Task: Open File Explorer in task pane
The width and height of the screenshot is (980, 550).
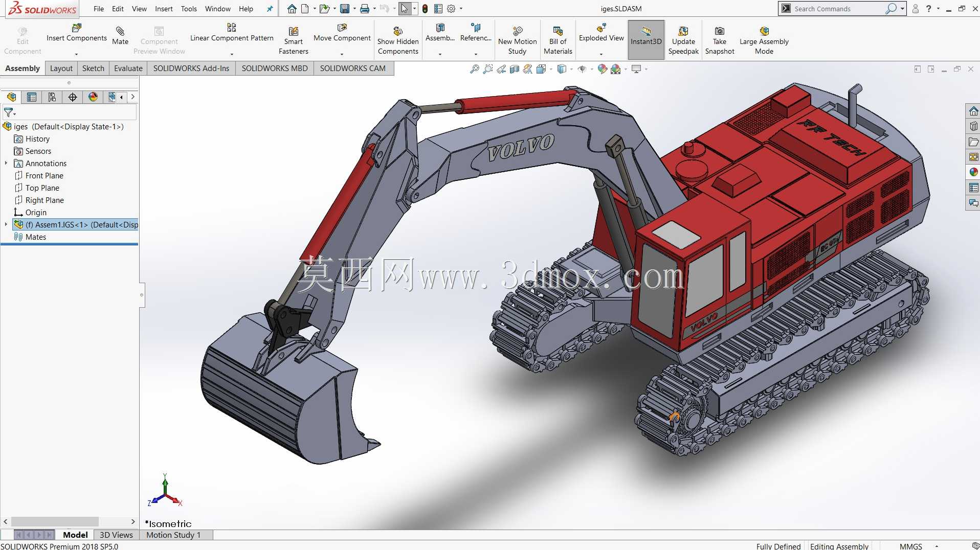Action: click(973, 142)
